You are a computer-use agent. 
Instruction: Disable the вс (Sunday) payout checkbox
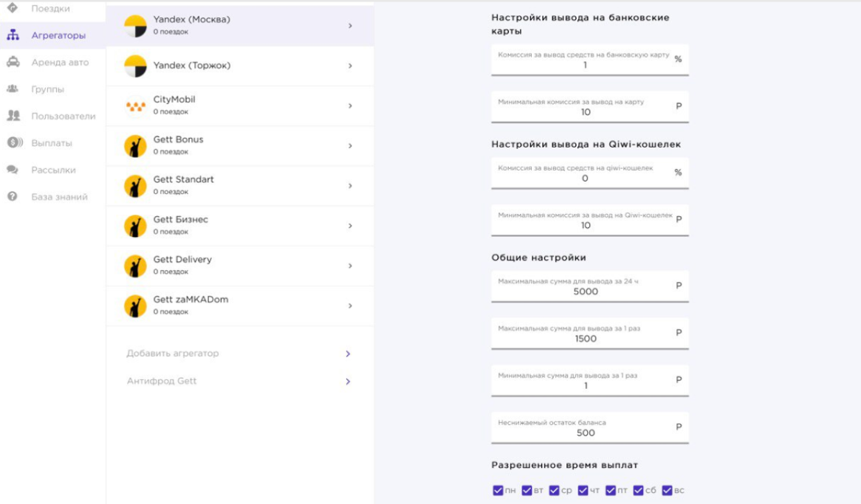tap(668, 491)
